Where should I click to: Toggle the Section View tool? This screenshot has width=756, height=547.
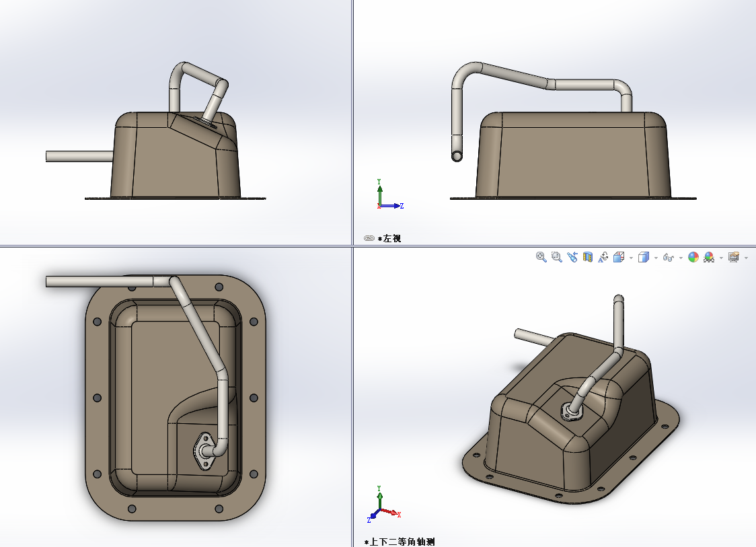click(587, 257)
